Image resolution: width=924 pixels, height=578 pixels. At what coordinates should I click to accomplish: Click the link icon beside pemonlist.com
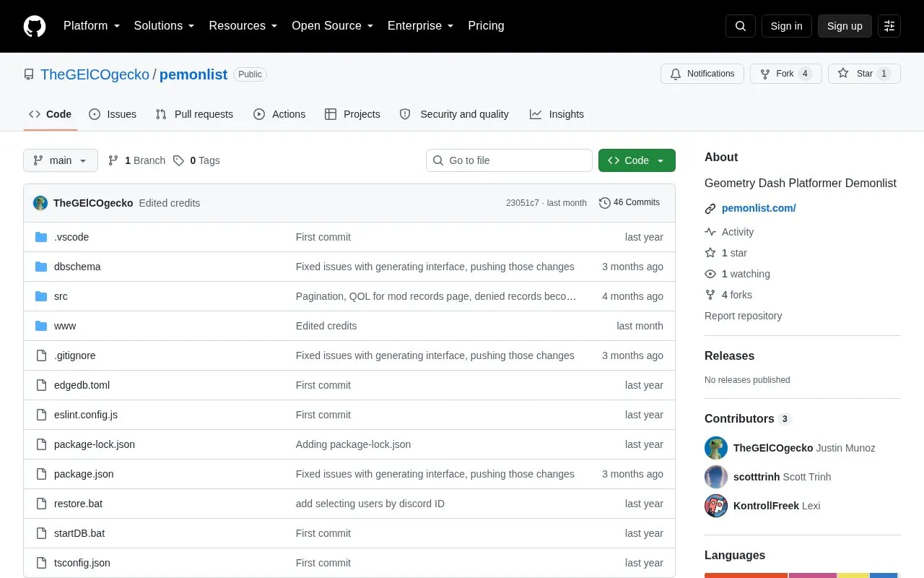710,209
